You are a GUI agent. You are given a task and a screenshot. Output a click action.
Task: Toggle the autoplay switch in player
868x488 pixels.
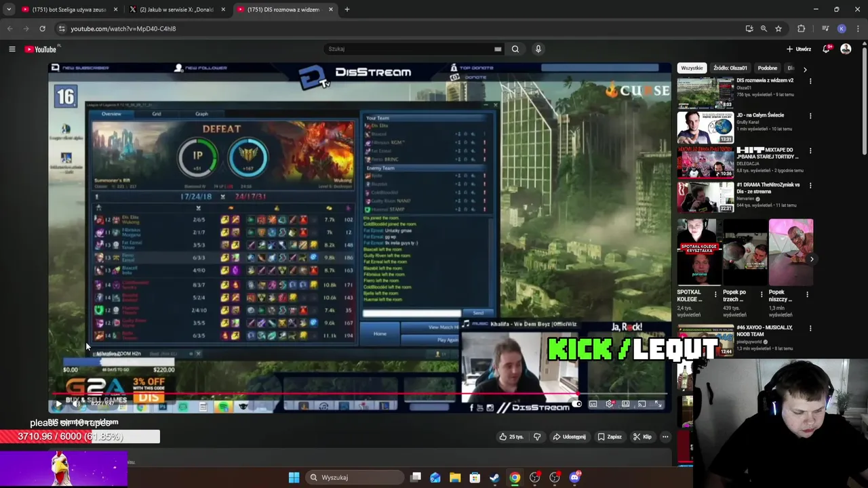coord(577,404)
